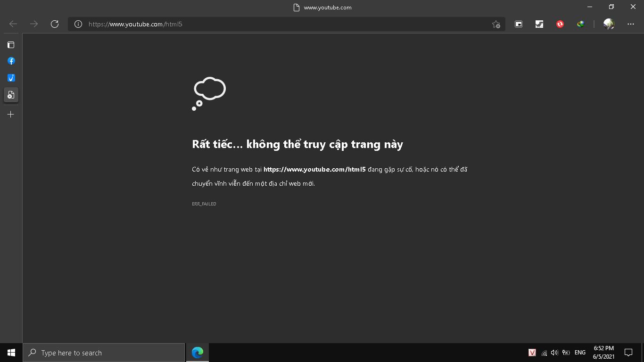This screenshot has height=362, width=644.
Task: Open the ENG language switcher
Action: [x=579, y=352]
